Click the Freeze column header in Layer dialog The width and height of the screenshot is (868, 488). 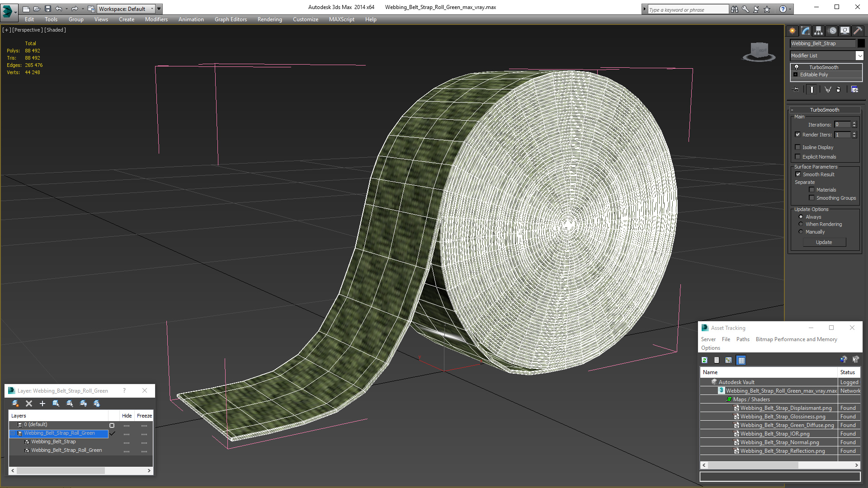pos(144,416)
